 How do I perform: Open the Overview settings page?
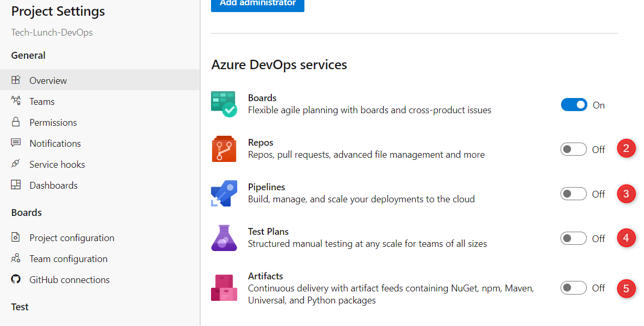pyautogui.click(x=48, y=81)
